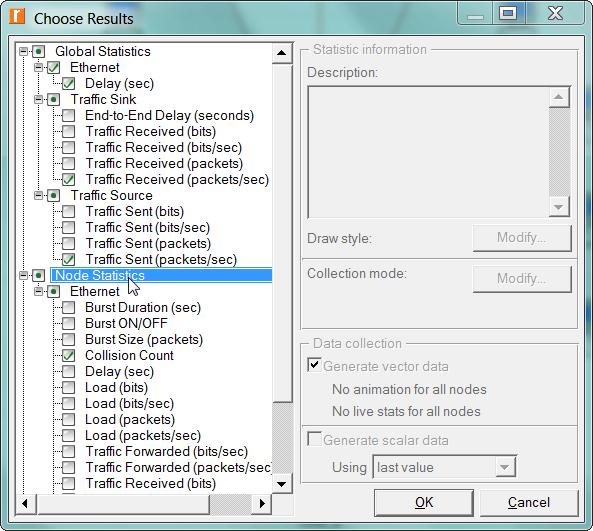Image resolution: width=593 pixels, height=531 pixels.
Task: Click the Cancel button
Action: point(529,503)
